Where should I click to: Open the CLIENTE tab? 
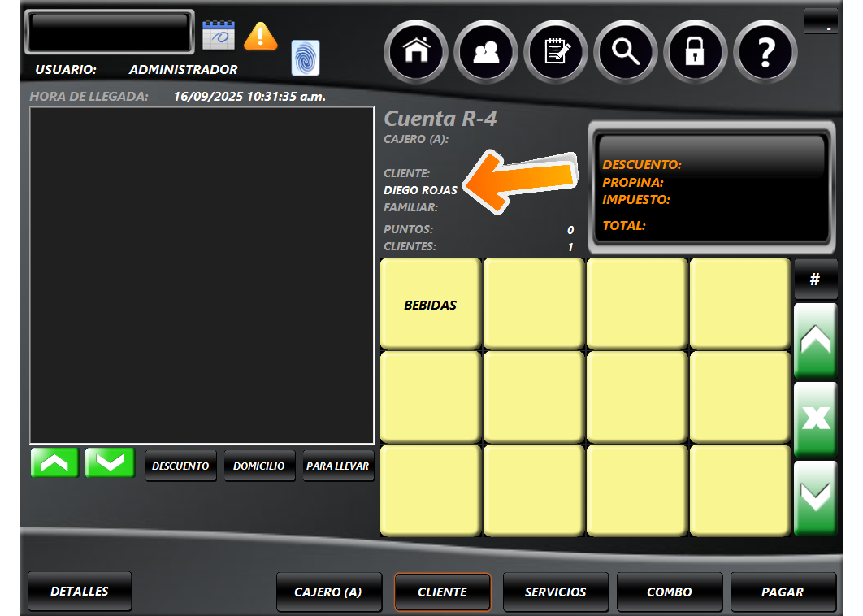point(442,592)
